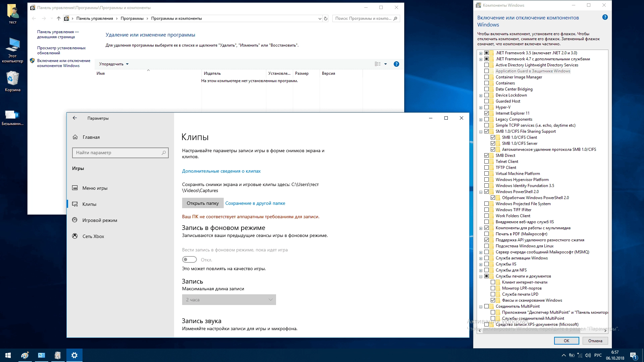Viewport: 644px width, 362px height.
Task: Click the search magnifier in Найти параметр
Action: pos(164,153)
